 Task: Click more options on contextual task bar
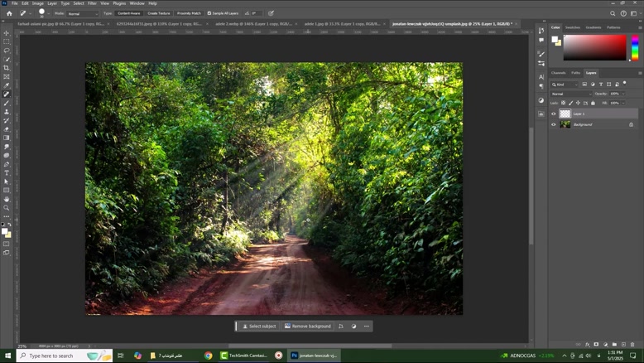(367, 326)
